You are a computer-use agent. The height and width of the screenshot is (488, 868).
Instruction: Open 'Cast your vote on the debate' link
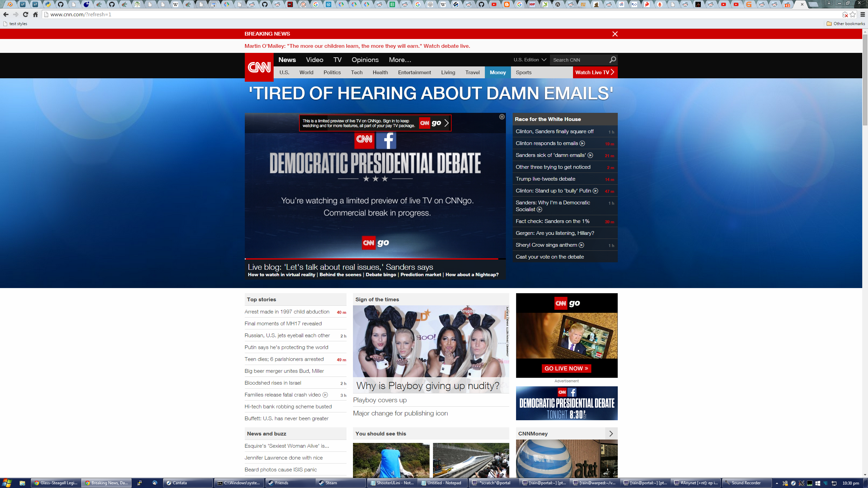(x=550, y=257)
